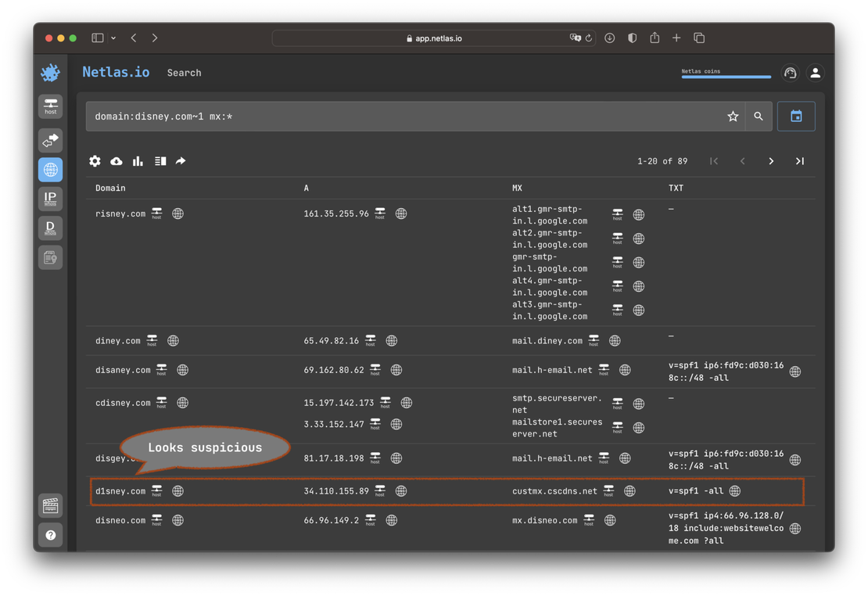Viewport: 868px width, 596px height.
Task: Open the results settings gear
Action: (x=95, y=161)
